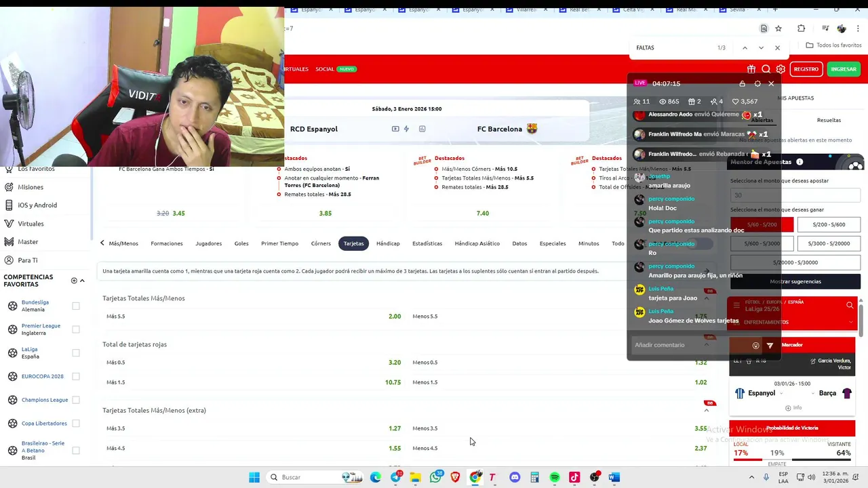Tick the Bundesliga checkbox
Screen dimensions: 868x488
coord(76,306)
